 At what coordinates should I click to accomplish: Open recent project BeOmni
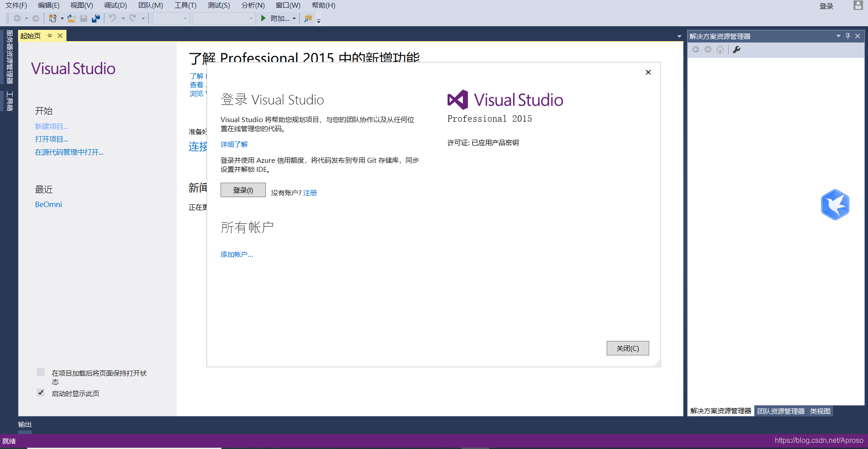[x=48, y=204]
